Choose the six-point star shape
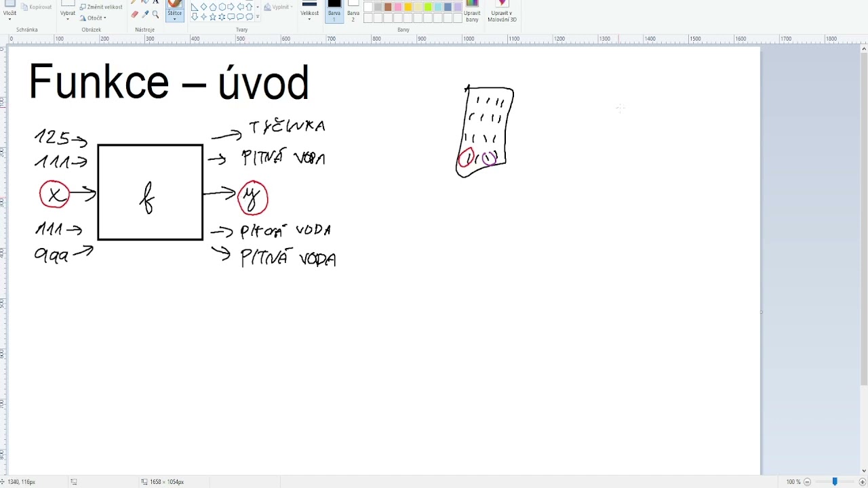Viewport: 868px width, 488px height. [222, 16]
